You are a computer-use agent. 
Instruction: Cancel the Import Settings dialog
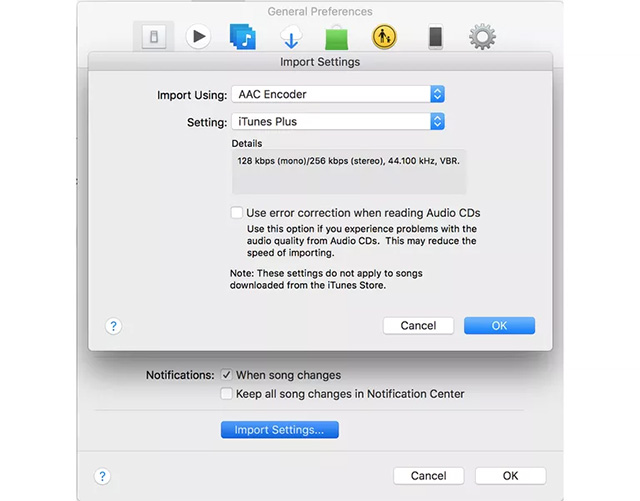tap(418, 325)
